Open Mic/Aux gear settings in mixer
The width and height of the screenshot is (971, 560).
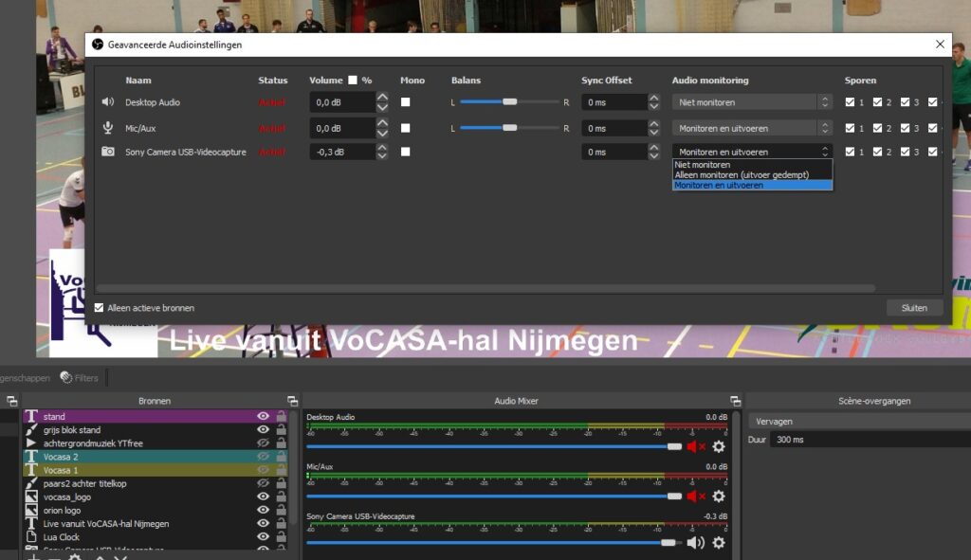click(719, 496)
